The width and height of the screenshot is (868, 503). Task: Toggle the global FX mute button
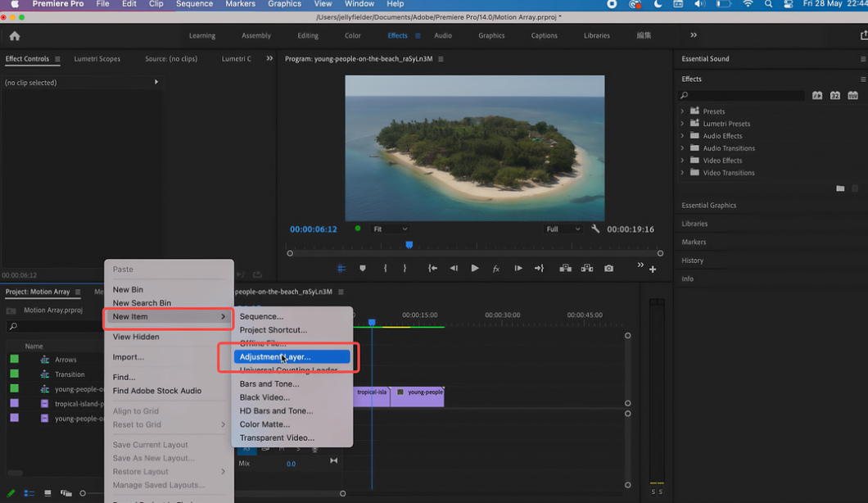click(495, 269)
